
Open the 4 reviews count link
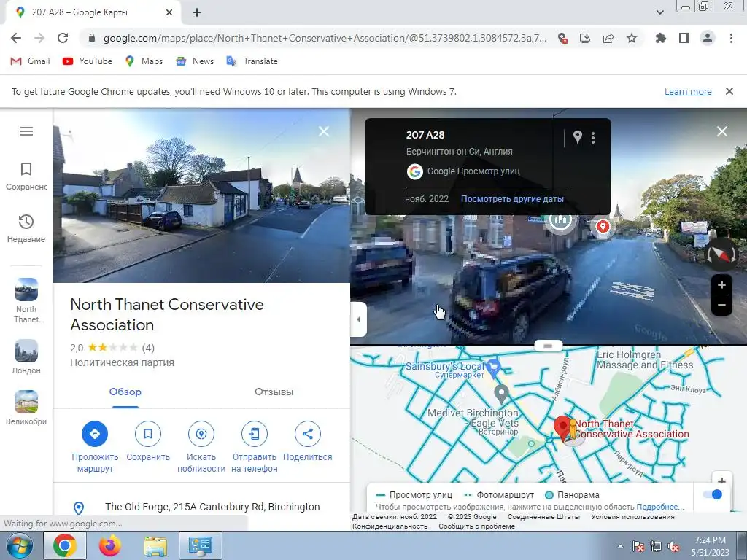coord(148,348)
